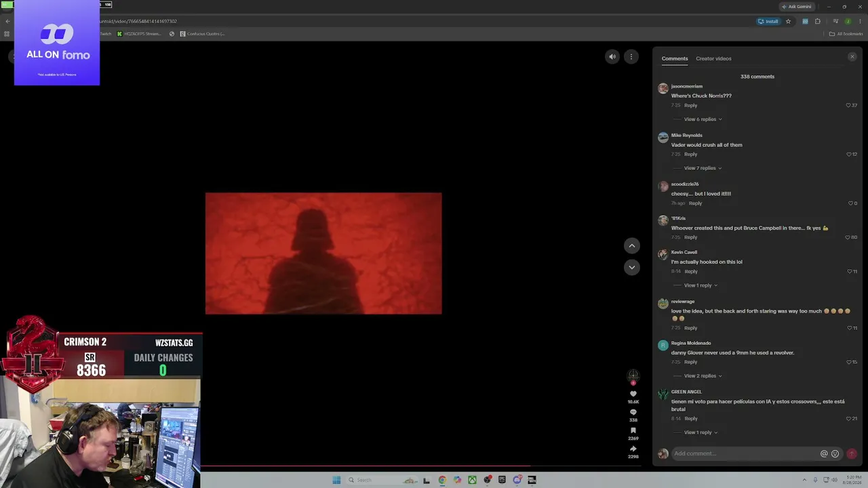This screenshot has width=868, height=488.
Task: Expand View 1 reply under Kevin Cavell's comment
Action: [701, 285]
